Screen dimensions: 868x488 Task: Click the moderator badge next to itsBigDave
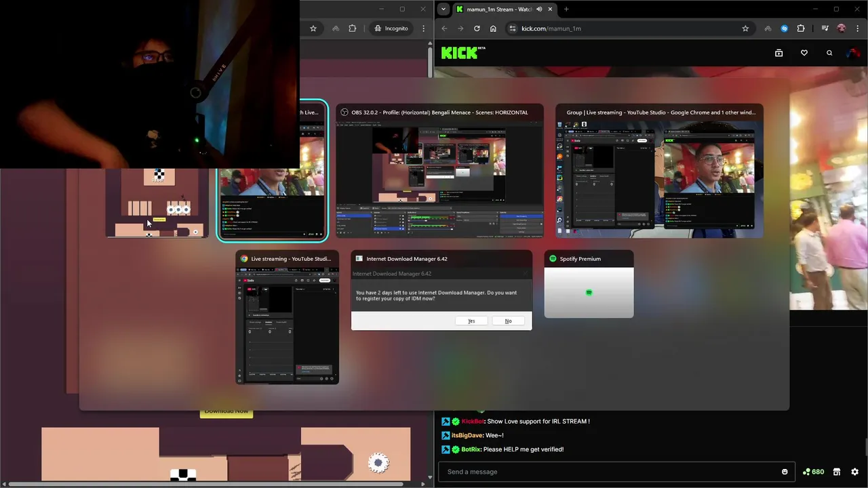pos(446,435)
